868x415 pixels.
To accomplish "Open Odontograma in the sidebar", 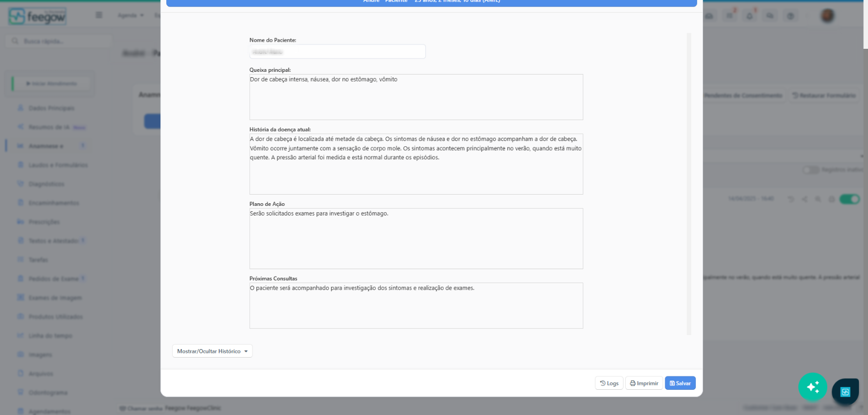I will coord(48,392).
